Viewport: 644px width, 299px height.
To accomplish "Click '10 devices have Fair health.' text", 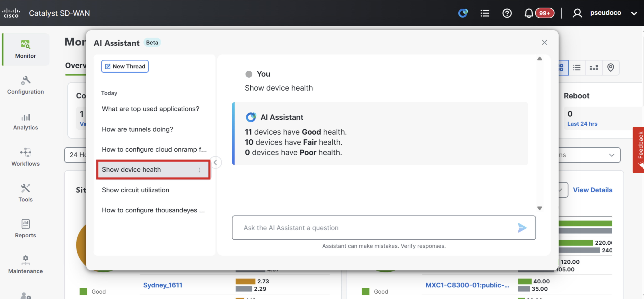I will click(294, 142).
